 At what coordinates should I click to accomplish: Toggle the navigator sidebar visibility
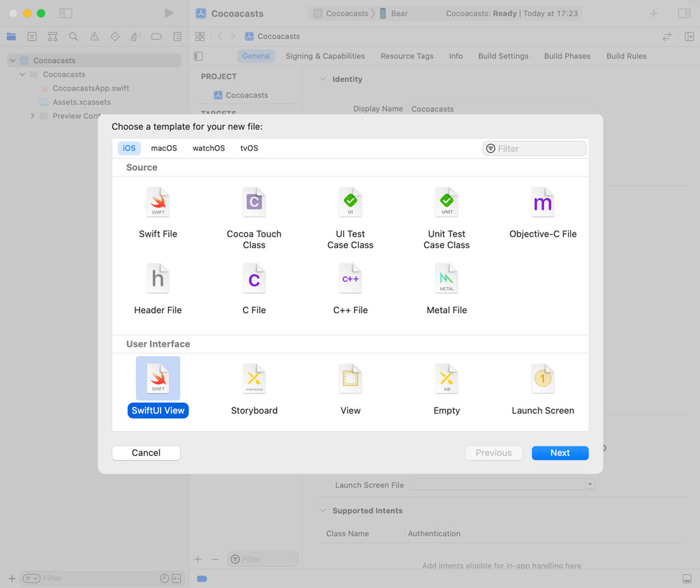click(66, 14)
